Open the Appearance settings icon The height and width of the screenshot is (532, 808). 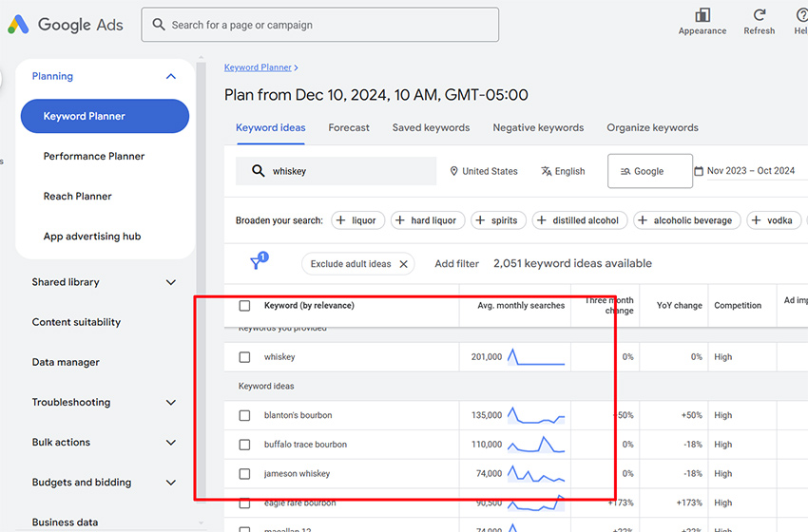[x=702, y=15]
